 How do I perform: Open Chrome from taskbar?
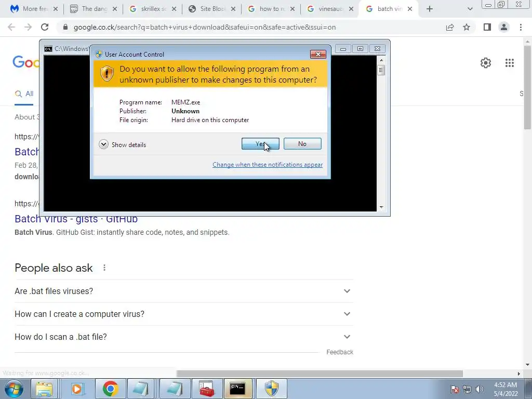[110, 389]
